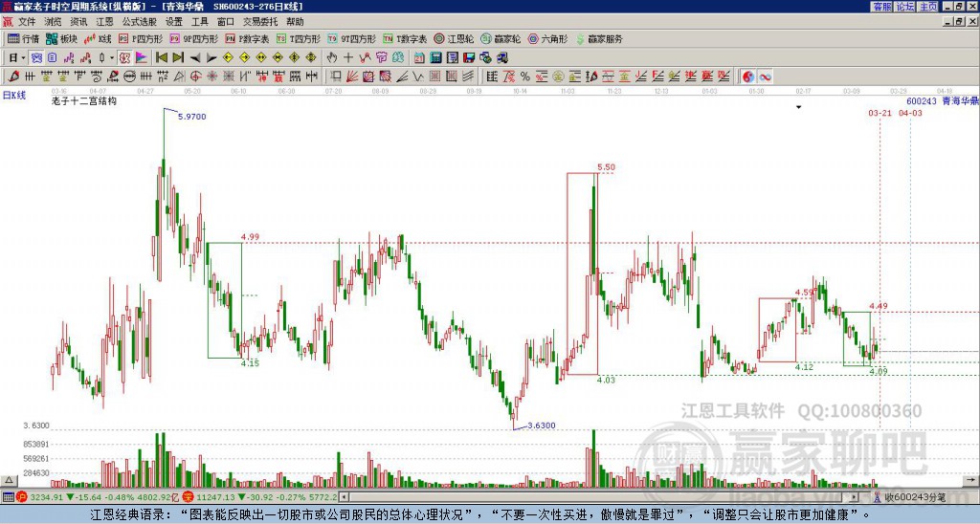Jump to last bar with green skip-forward icon
980x524 pixels.
pos(178,57)
